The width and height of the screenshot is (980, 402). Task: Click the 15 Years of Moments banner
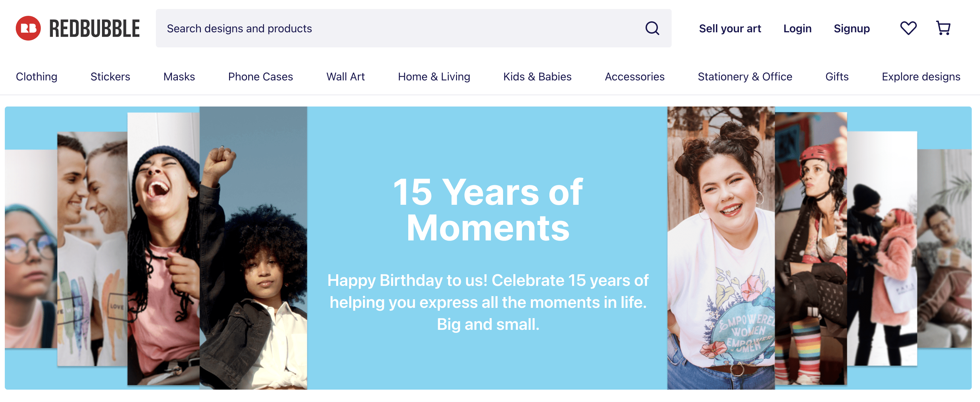[488, 247]
